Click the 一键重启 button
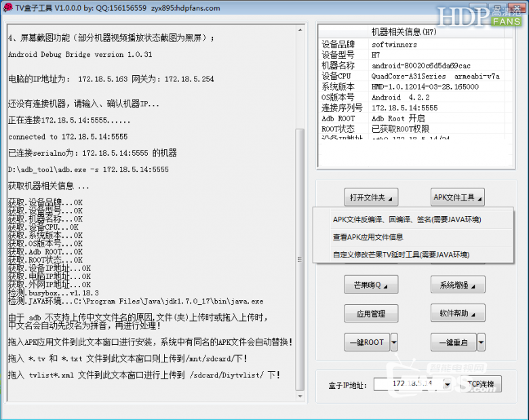 point(454,343)
